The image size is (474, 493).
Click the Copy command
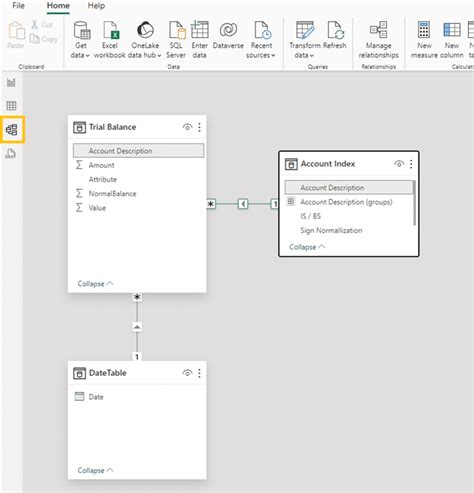point(44,39)
